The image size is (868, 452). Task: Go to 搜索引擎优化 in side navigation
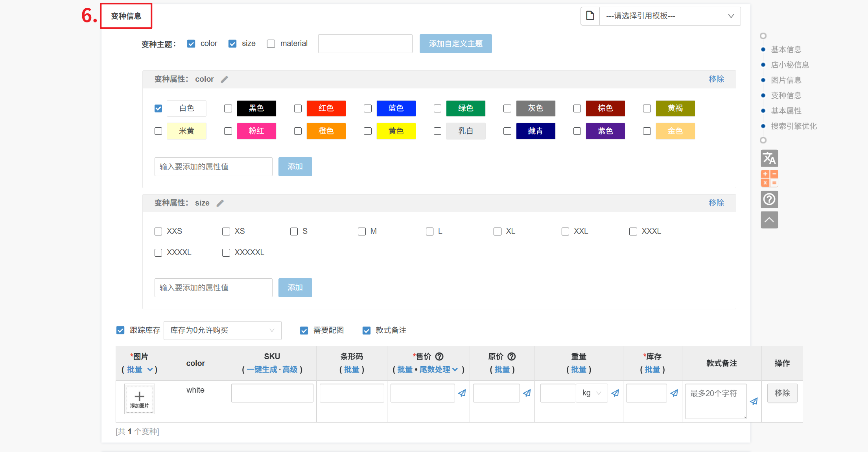[x=794, y=126]
